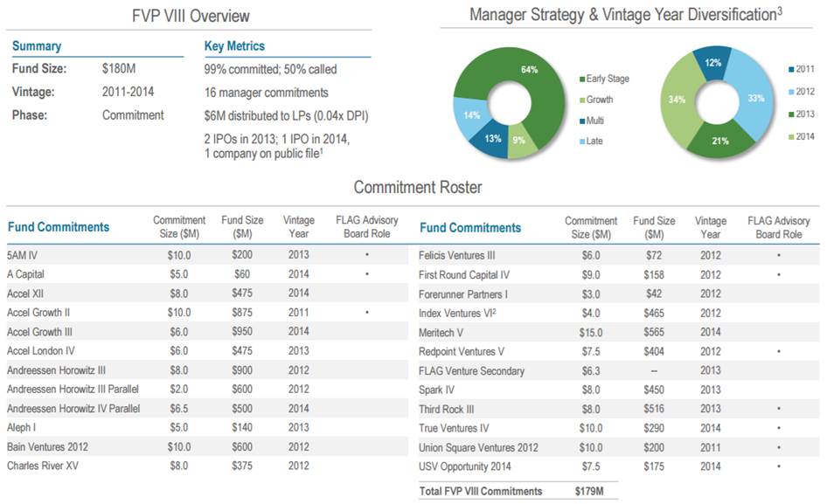Click the "$72" fund size for Felicis Ventures III
827x504 pixels.
point(654,256)
